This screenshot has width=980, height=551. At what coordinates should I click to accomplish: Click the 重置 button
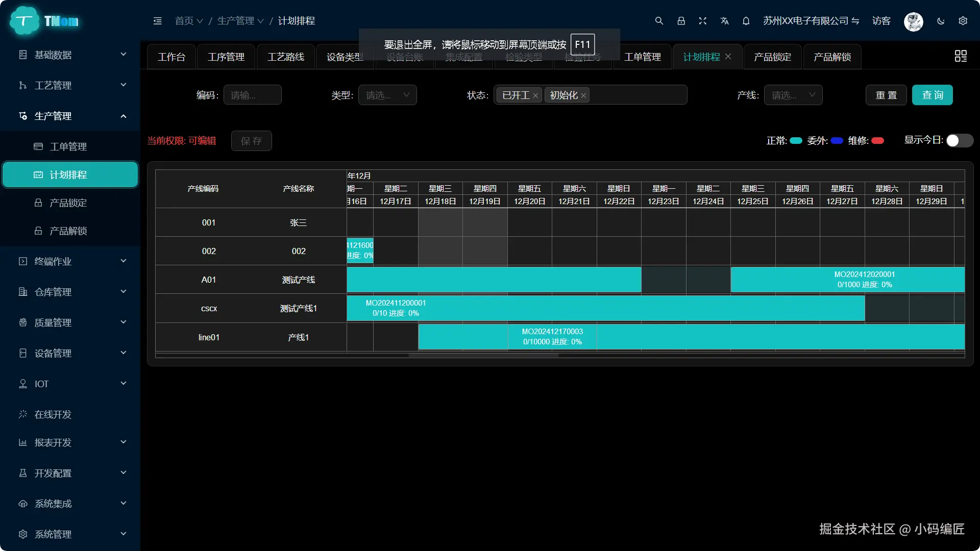click(x=886, y=95)
